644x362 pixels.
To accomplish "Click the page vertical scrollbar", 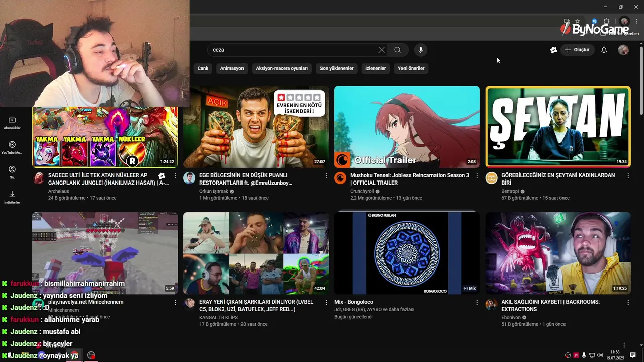I will 641,80.
